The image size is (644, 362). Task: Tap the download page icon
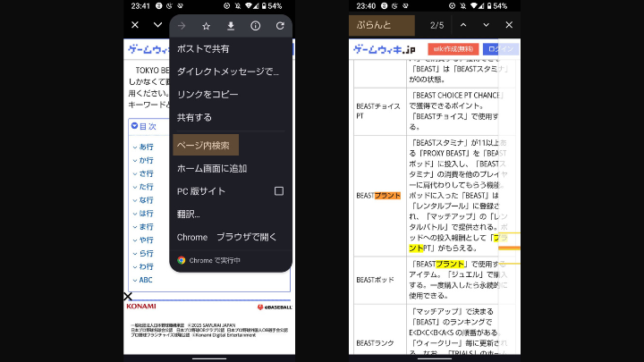(231, 26)
